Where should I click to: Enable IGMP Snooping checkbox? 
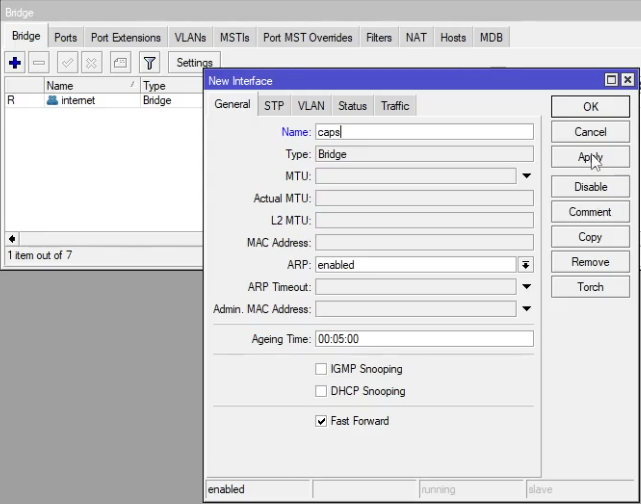[322, 369]
